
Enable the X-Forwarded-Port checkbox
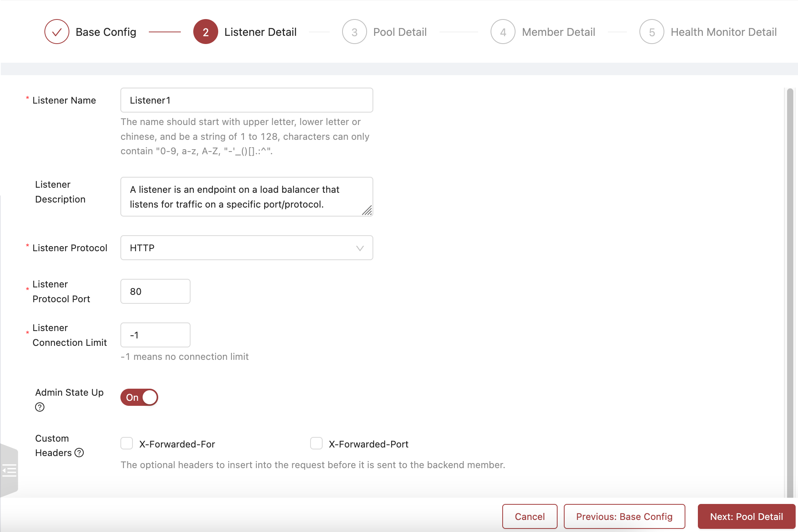316,444
